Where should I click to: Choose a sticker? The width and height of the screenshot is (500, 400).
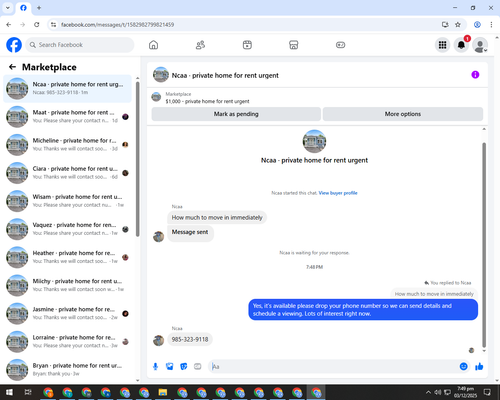(x=184, y=367)
